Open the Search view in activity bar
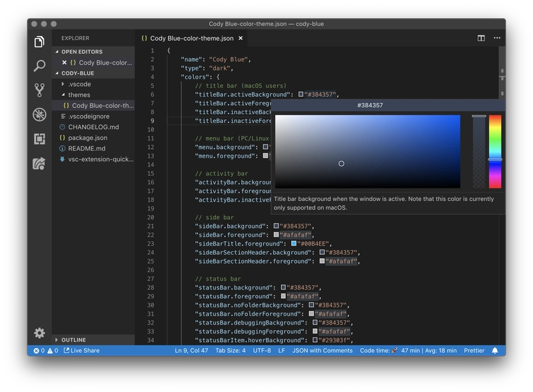The height and width of the screenshot is (392, 533). point(39,66)
